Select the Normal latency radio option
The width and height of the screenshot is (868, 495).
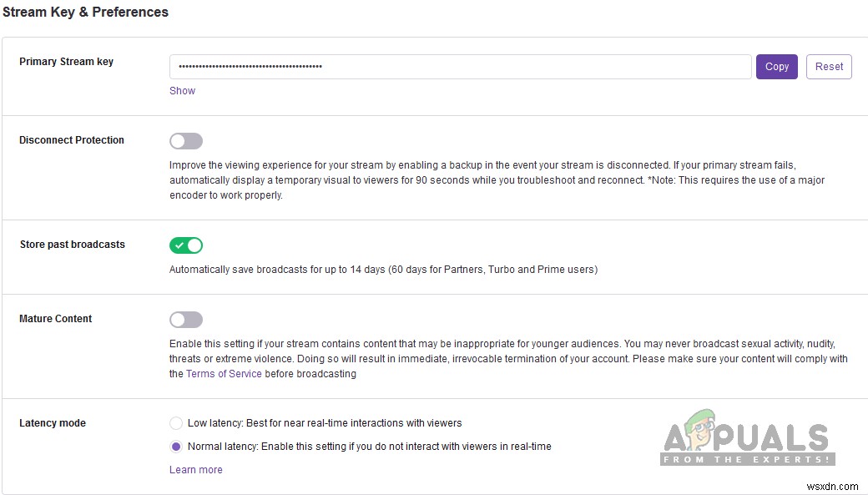coord(176,447)
